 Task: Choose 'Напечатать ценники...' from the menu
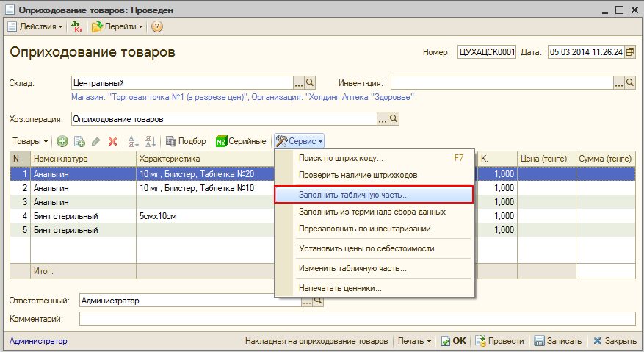coord(340,288)
